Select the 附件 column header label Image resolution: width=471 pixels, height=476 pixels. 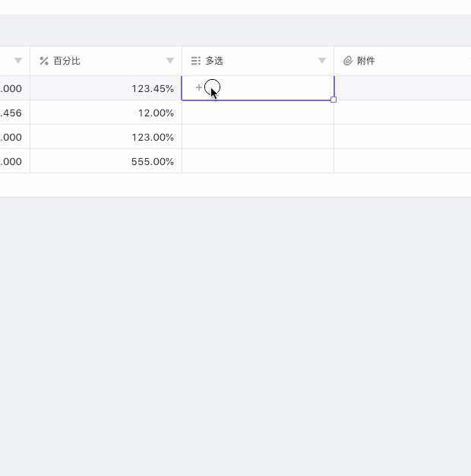pos(366,61)
